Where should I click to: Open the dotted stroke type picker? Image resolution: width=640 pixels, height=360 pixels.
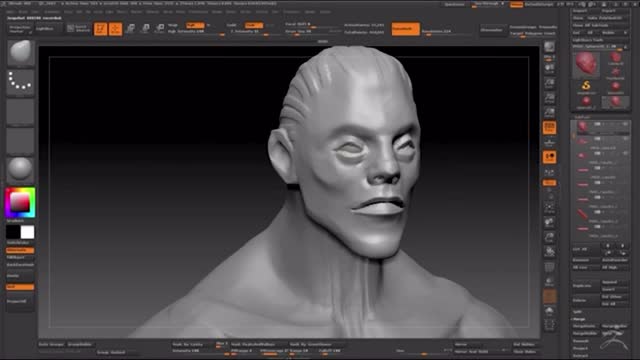click(x=20, y=82)
